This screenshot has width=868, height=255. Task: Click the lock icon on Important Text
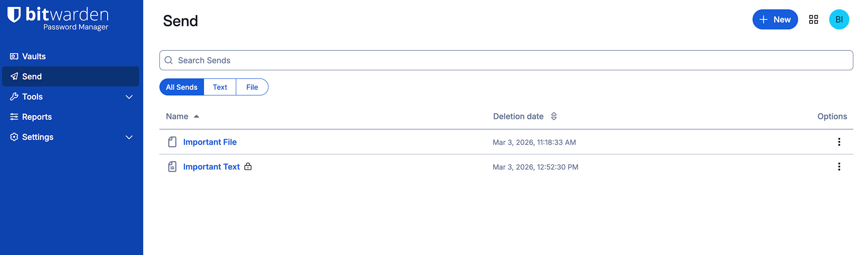248,167
